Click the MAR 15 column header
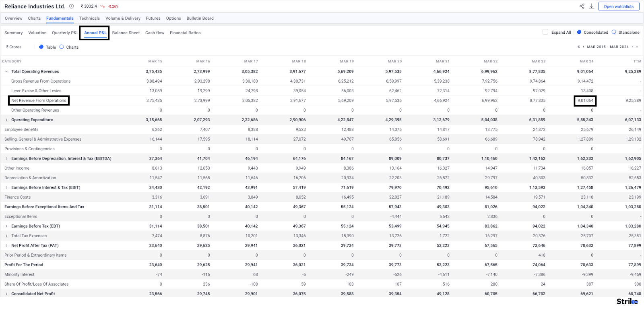The width and height of the screenshot is (644, 309). click(x=155, y=61)
